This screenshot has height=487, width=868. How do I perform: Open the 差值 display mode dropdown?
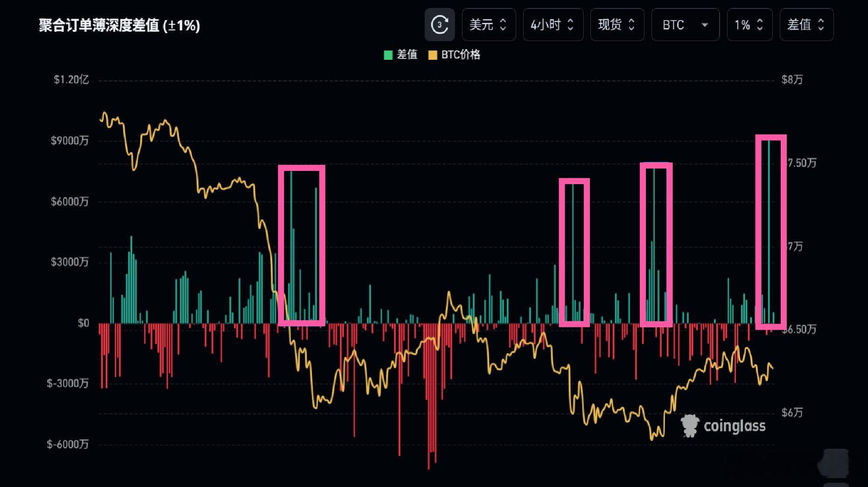(806, 25)
